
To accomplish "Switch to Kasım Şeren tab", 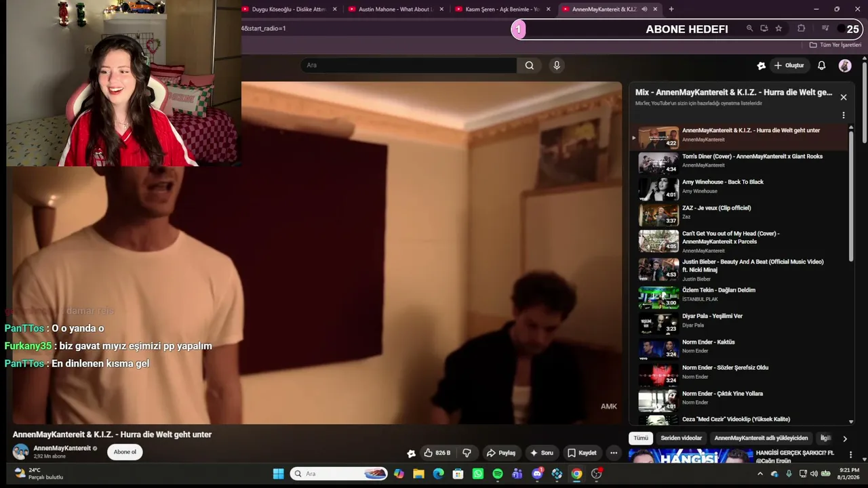I will click(x=503, y=9).
